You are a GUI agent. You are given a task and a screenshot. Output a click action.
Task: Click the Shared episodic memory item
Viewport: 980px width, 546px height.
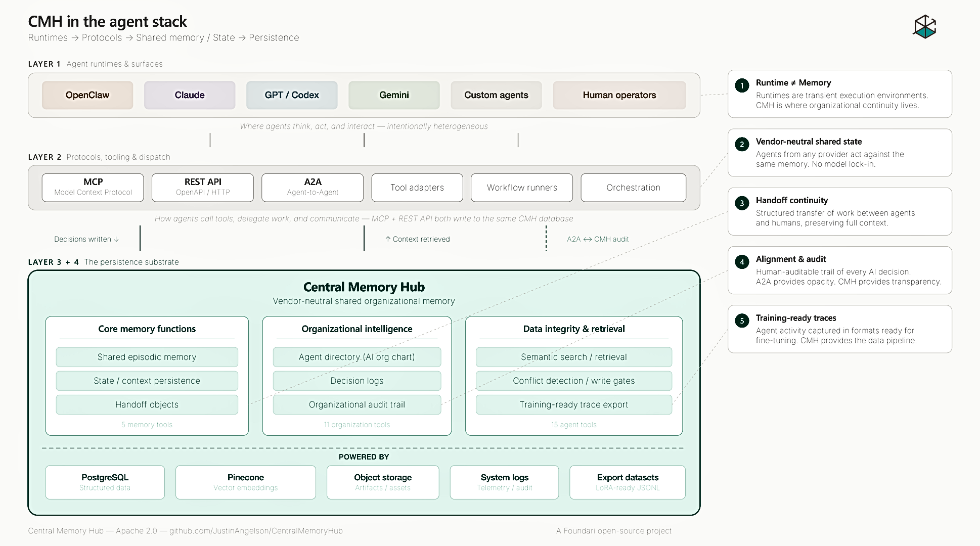point(147,357)
